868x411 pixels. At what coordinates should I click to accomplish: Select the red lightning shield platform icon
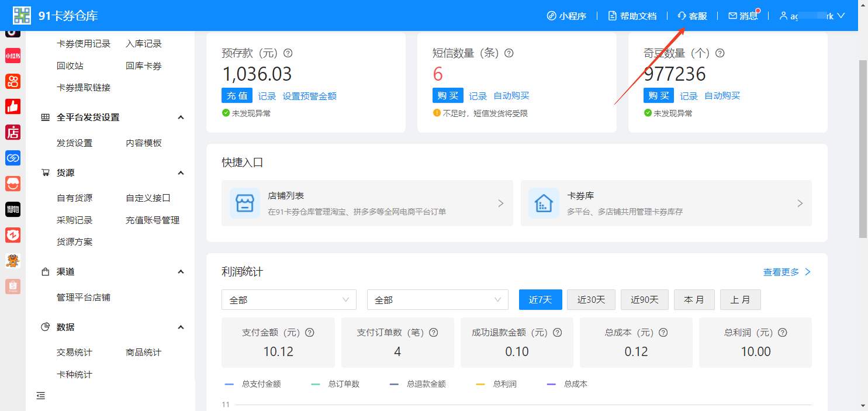click(x=13, y=235)
